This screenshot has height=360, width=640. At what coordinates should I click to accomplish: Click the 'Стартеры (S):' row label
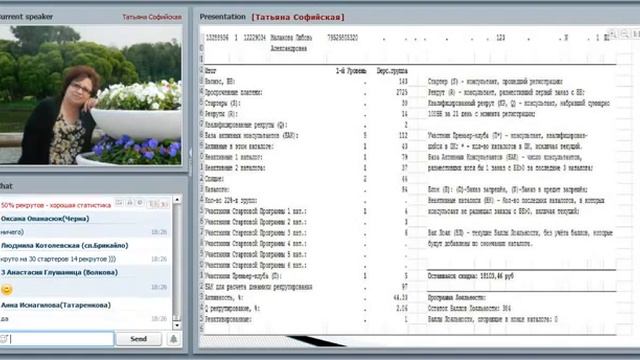click(222, 103)
